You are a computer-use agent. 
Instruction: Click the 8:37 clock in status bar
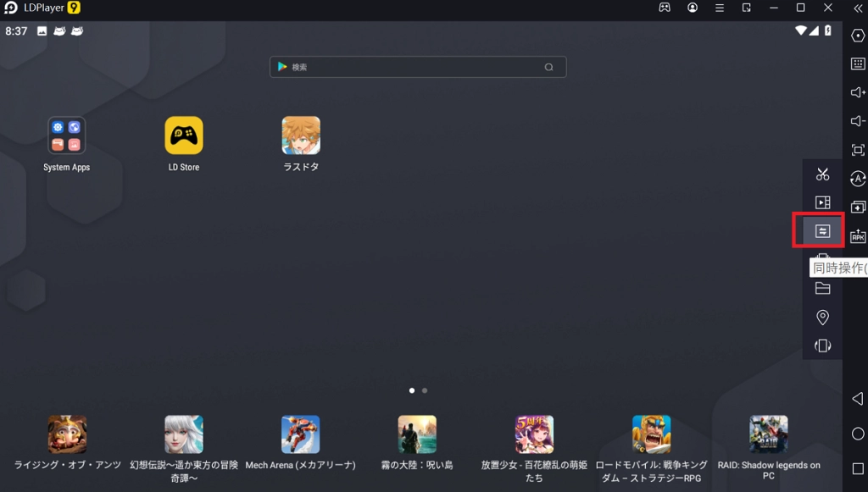16,31
